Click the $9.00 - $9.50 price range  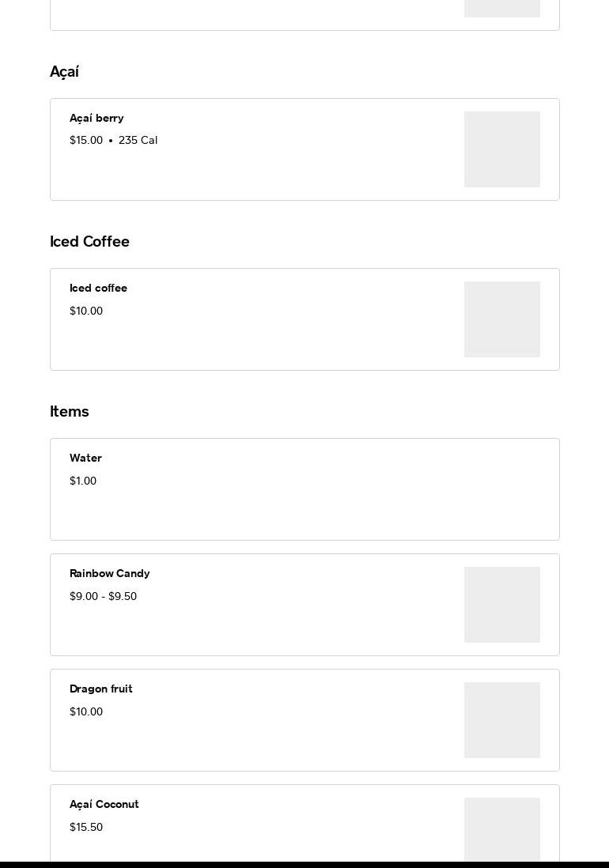[103, 597]
